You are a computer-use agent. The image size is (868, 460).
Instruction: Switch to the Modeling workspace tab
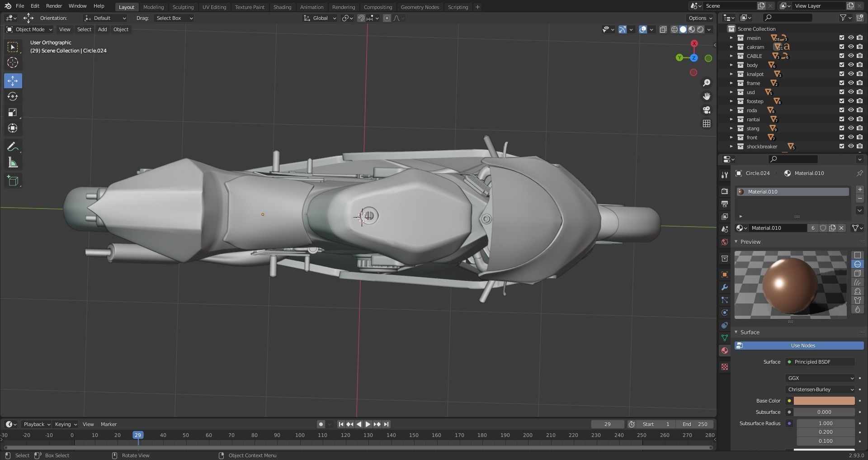pos(153,7)
